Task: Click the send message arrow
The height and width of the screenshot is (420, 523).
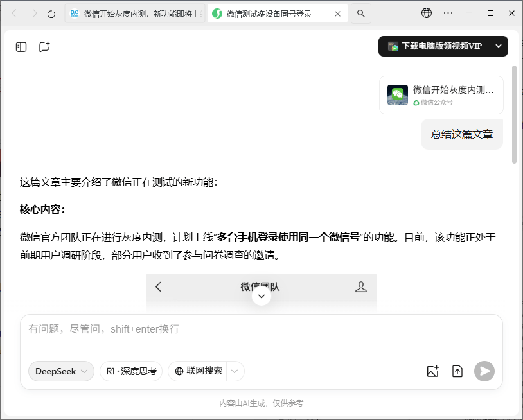Action: click(x=484, y=371)
